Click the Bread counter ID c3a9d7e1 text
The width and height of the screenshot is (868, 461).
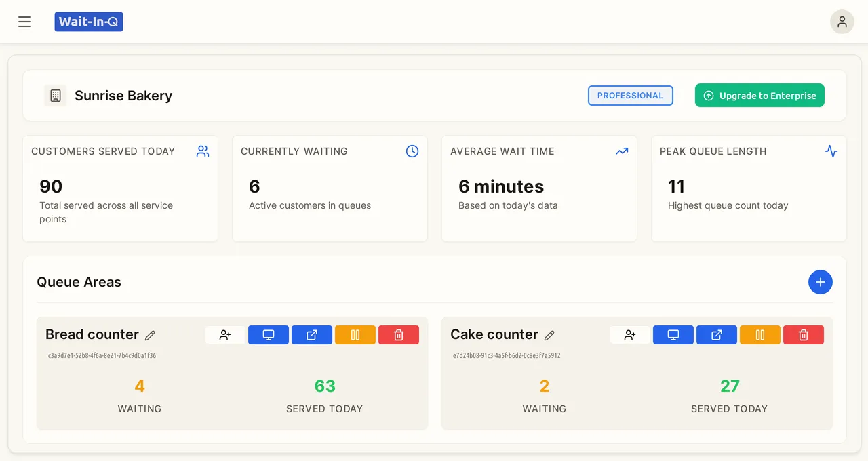pos(102,355)
